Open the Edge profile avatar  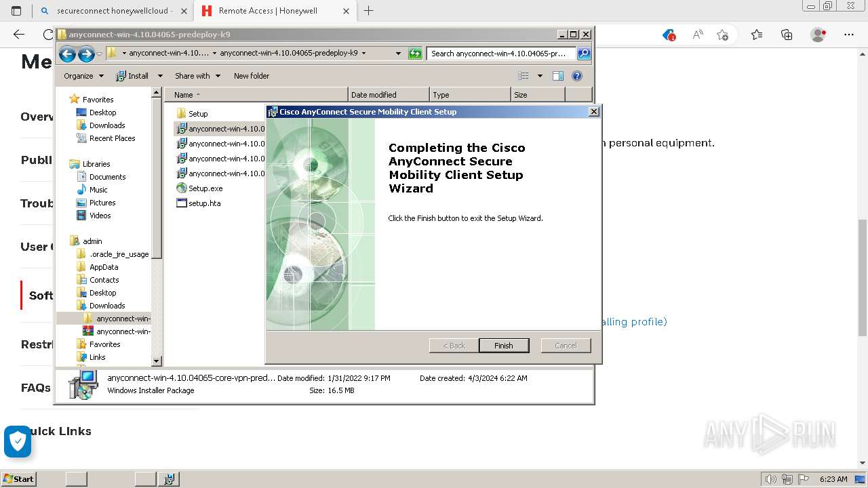[818, 35]
